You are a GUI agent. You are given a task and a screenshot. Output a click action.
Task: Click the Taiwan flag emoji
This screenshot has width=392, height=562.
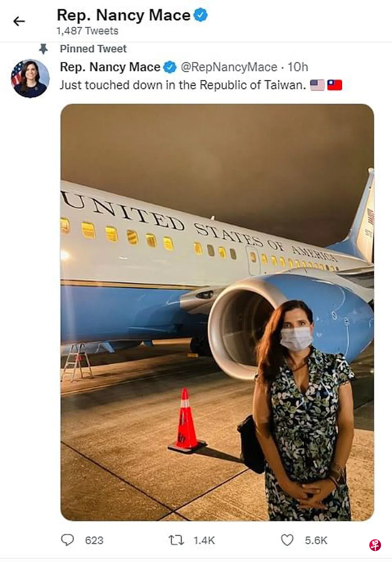(335, 85)
